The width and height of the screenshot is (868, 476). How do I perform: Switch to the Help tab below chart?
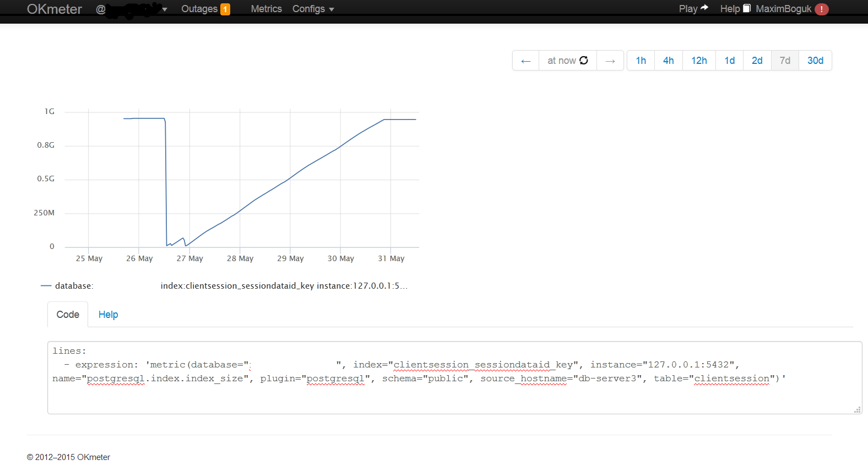[108, 315]
